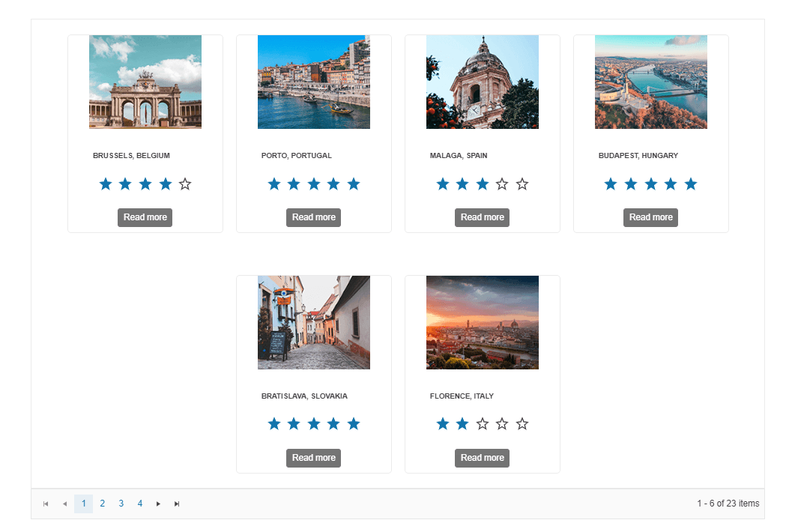Select the fourth star for Malaga, Spain
The image size is (795, 532).
pos(502,184)
